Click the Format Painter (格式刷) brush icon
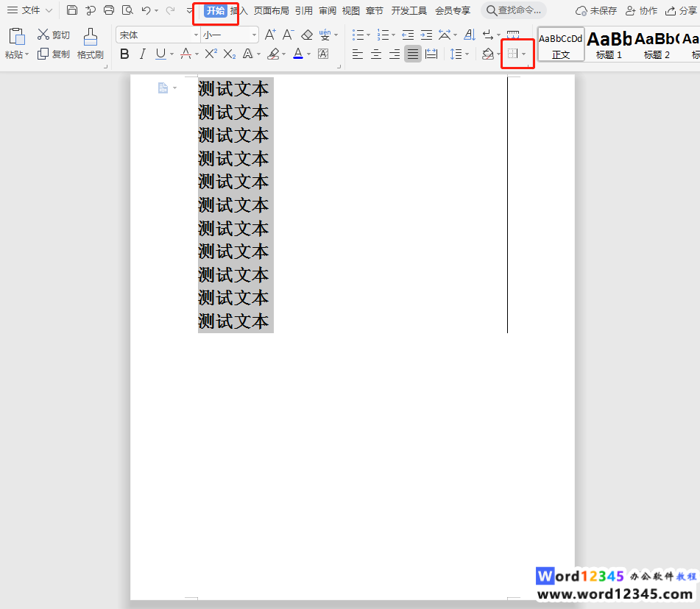The image size is (700, 609). [90, 38]
